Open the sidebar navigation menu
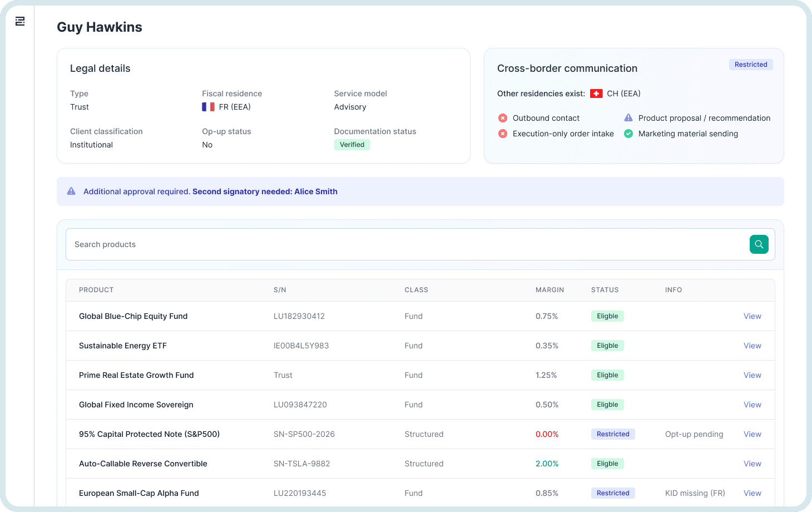812x512 pixels. coord(20,21)
